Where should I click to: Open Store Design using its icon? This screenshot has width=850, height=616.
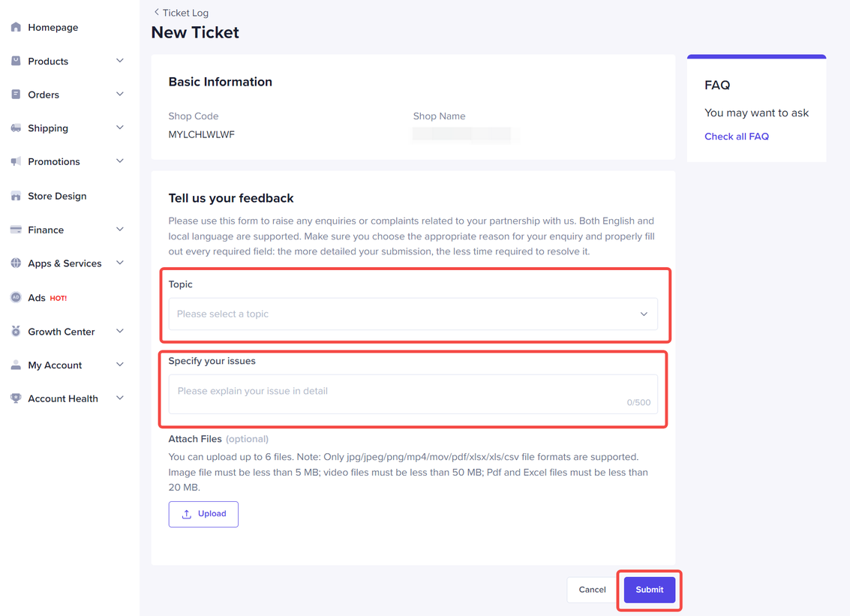(16, 195)
